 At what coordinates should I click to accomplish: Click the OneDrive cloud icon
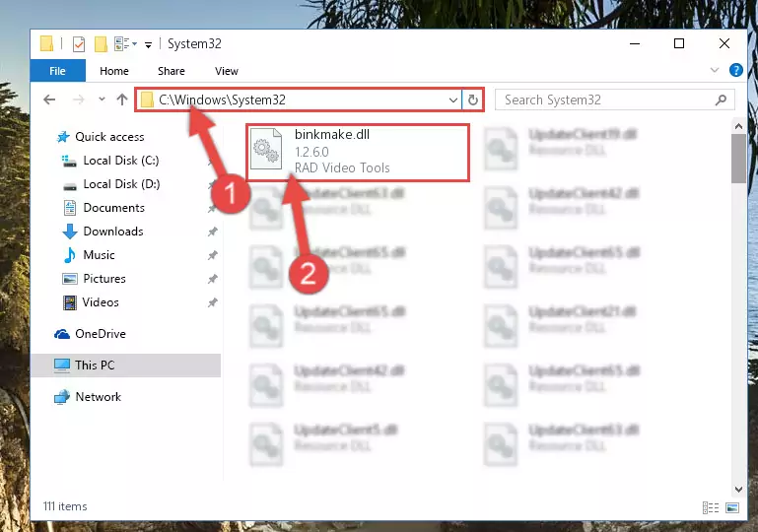(62, 334)
